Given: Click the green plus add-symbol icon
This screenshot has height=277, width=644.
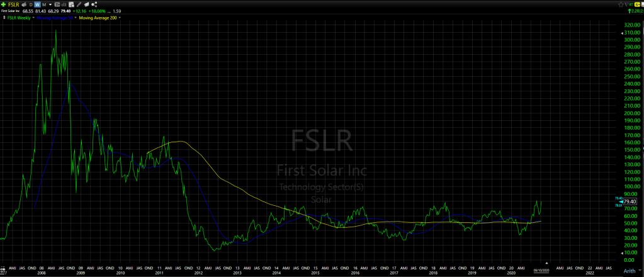Looking at the screenshot, I should click(4, 4).
